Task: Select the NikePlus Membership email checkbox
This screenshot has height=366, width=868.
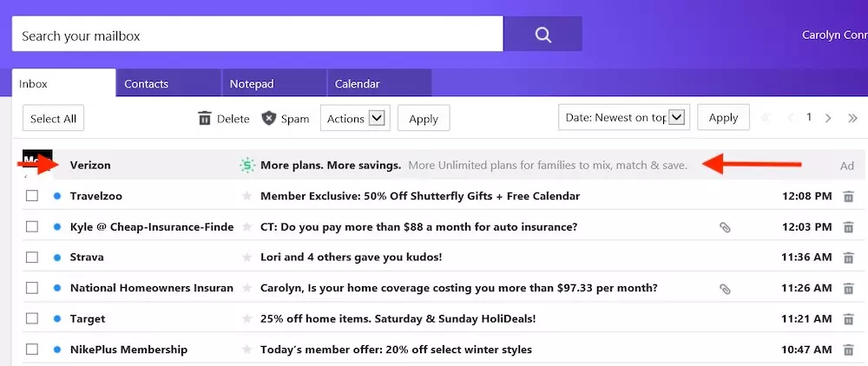Action: pos(32,350)
